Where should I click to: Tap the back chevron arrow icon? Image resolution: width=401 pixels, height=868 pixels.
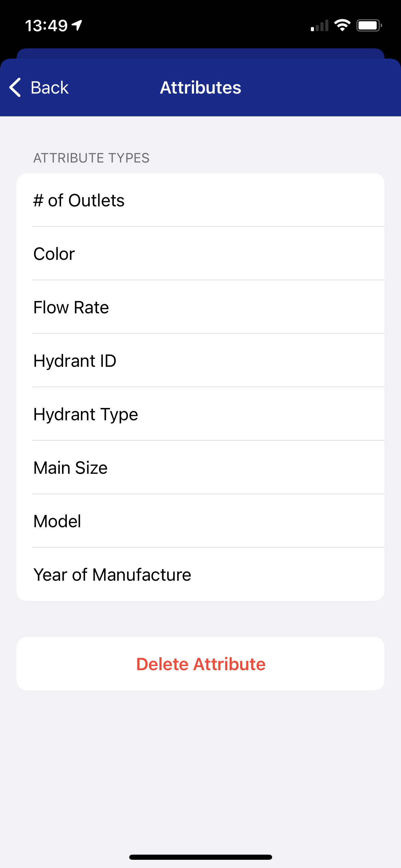click(15, 87)
